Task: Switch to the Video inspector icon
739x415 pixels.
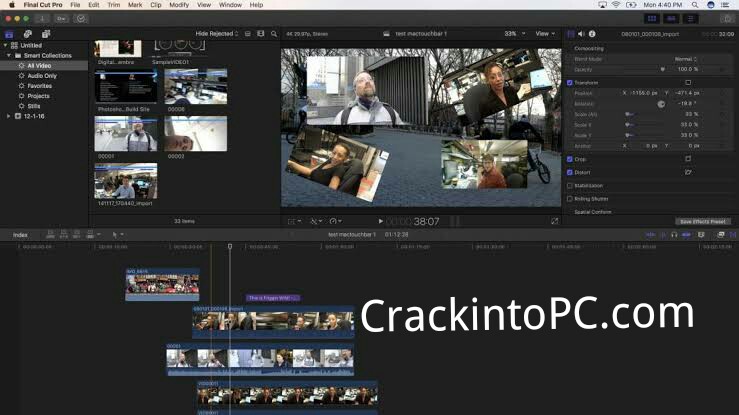Action: pyautogui.click(x=571, y=34)
